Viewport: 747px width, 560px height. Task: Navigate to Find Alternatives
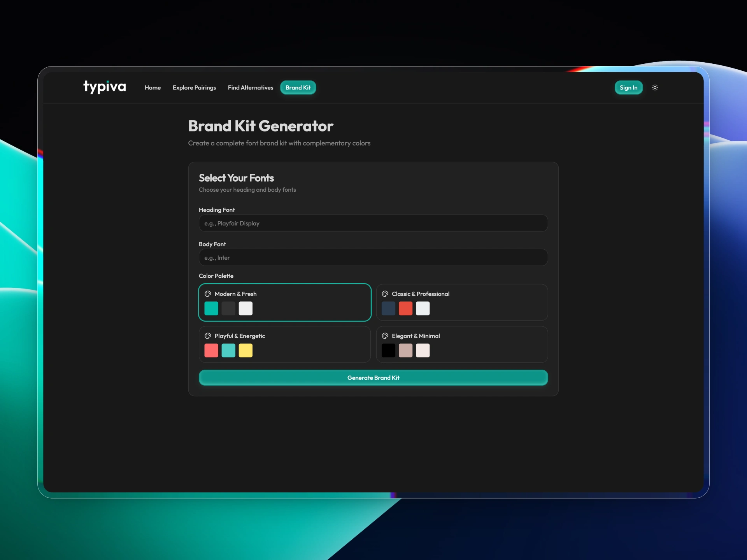pos(250,87)
